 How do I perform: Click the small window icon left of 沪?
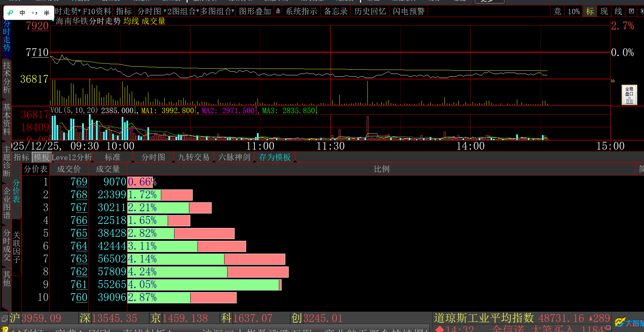point(5,318)
